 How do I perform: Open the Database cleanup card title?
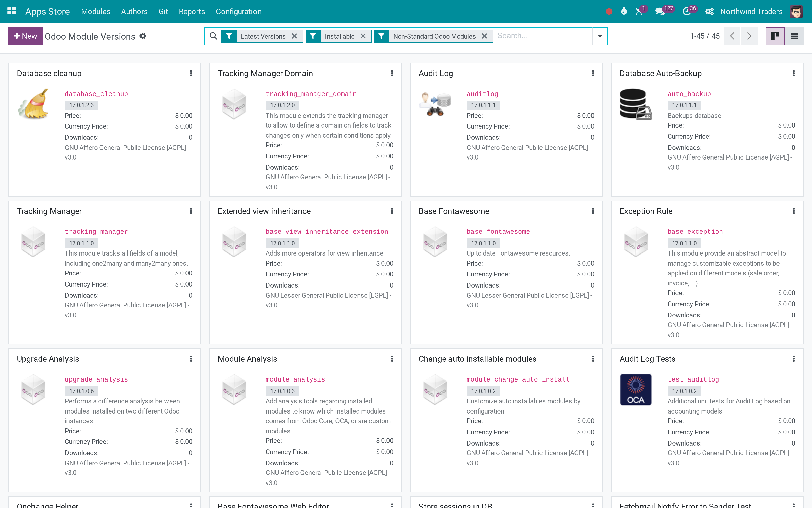tap(49, 73)
